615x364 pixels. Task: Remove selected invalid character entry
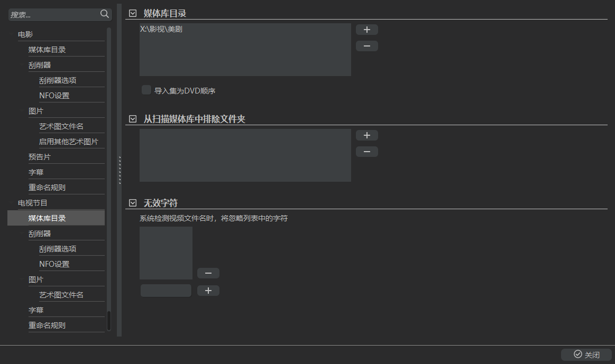click(x=208, y=273)
